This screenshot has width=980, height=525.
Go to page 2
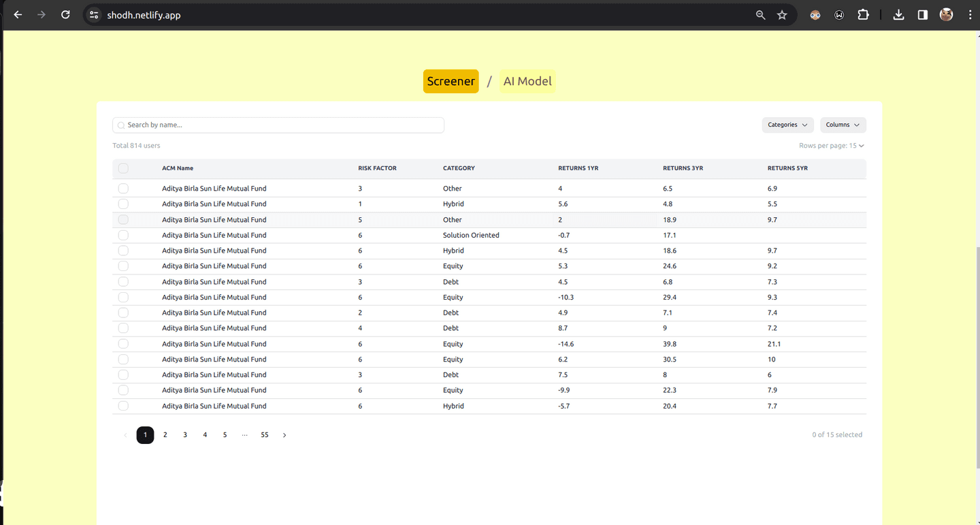tap(165, 435)
